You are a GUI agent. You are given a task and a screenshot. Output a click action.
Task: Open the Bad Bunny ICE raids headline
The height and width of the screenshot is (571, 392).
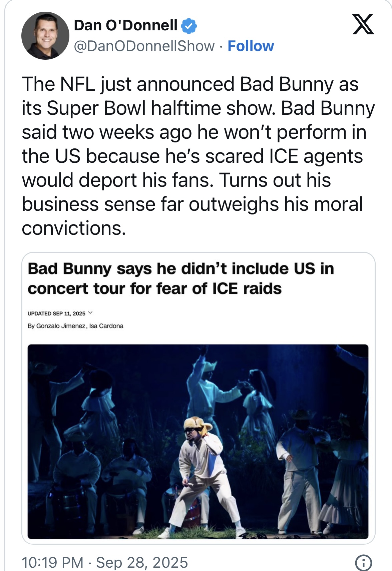point(180,278)
